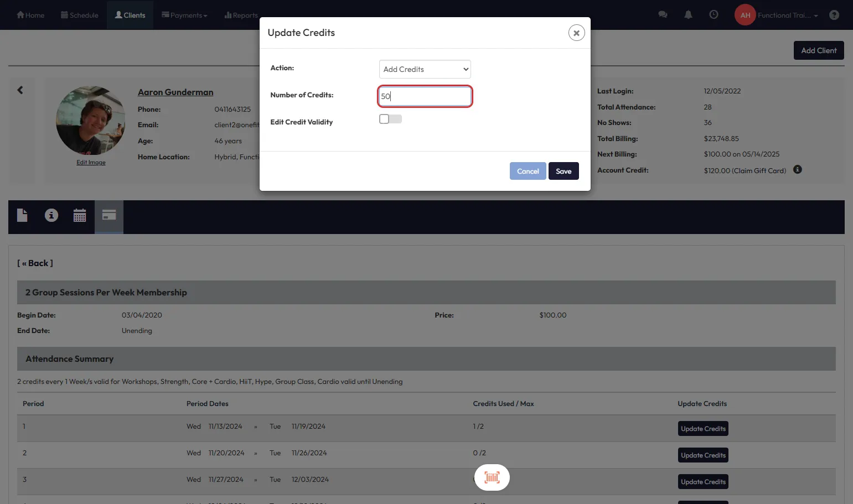853x504 pixels.
Task: Open the Functional Training account dropdown
Action: (x=786, y=15)
